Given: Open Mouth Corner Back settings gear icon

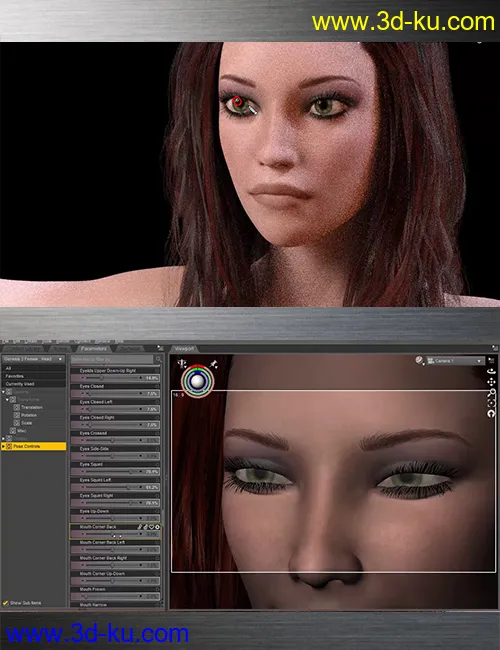Looking at the screenshot, I should [x=157, y=527].
